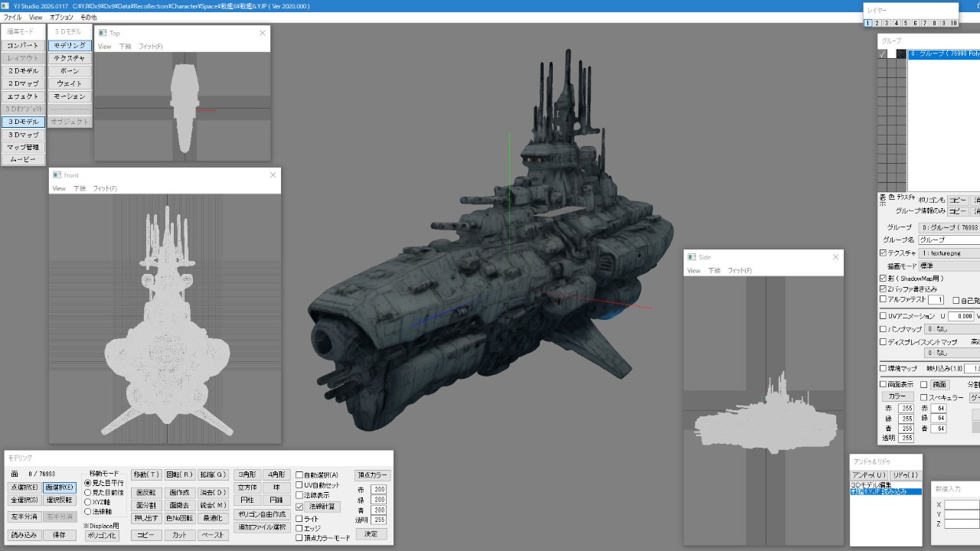Click the アンドゥ(U) button
Viewport: 980px width, 551px height.
pos(869,475)
